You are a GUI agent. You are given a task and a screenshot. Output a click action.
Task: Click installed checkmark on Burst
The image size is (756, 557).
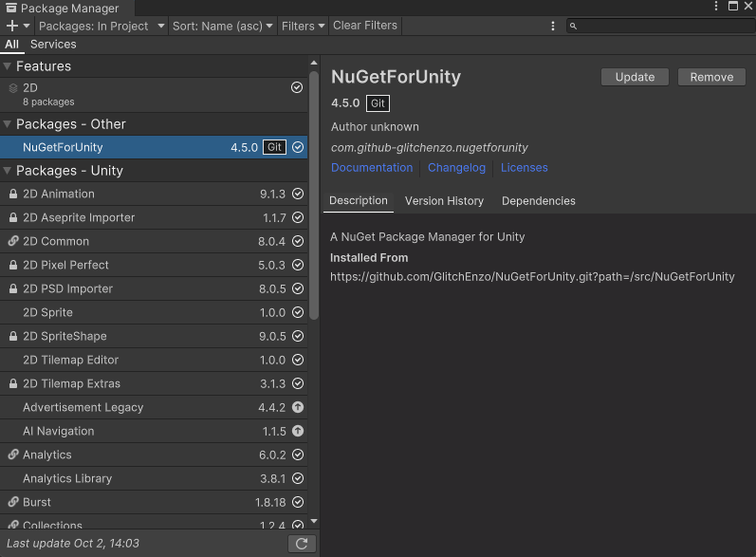click(x=298, y=502)
